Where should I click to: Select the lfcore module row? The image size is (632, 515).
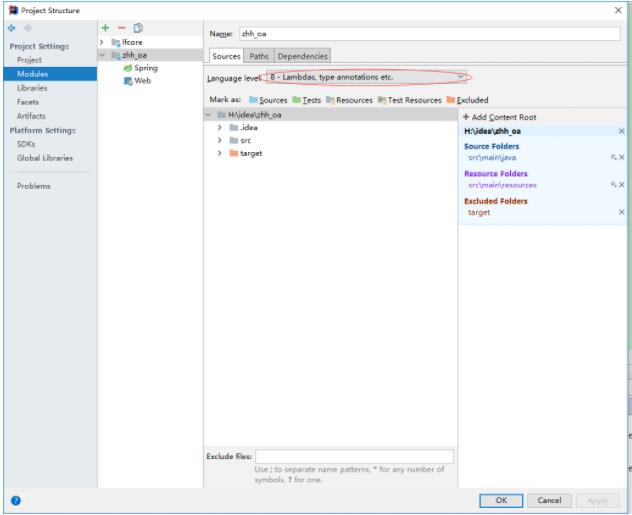point(150,42)
